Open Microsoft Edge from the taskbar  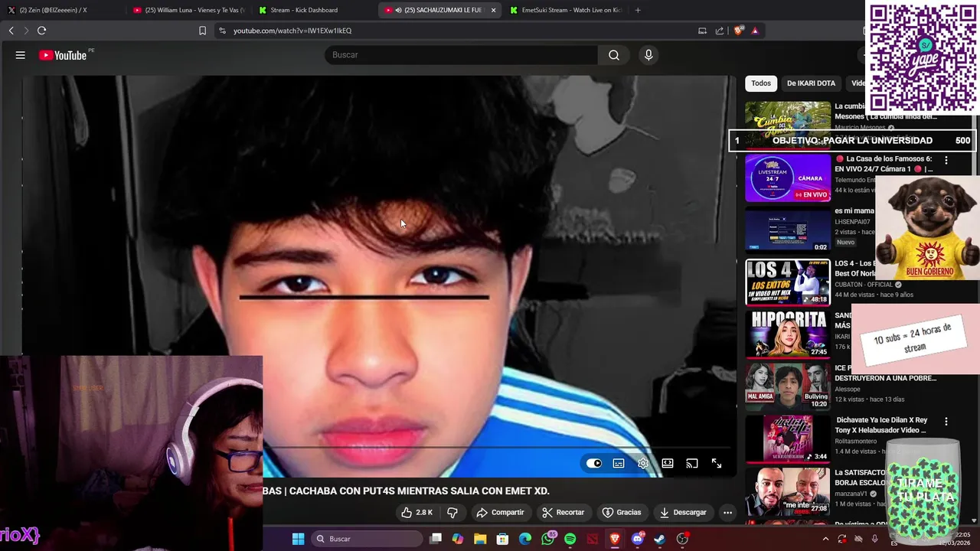click(525, 539)
